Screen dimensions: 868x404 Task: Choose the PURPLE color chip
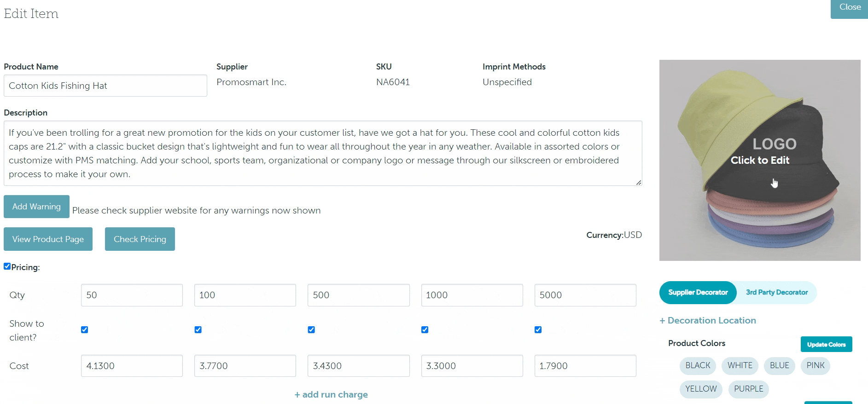coord(748,389)
